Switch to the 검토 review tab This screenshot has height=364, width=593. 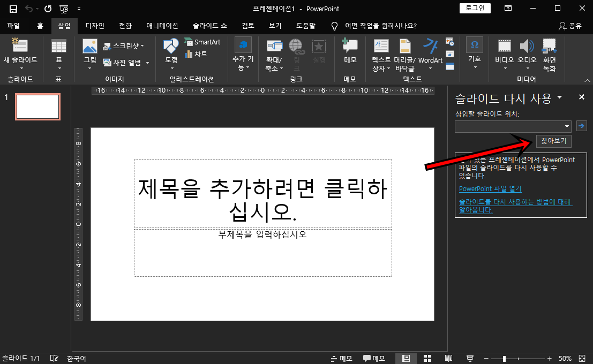(x=247, y=26)
